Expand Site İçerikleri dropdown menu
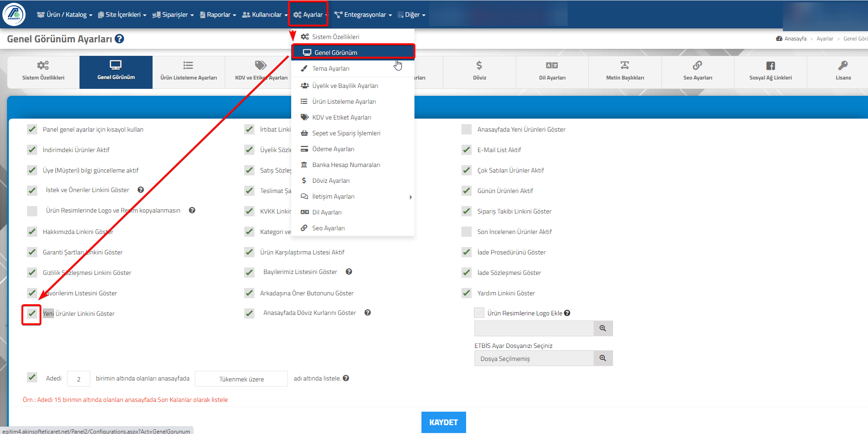Screen dimensions: 868x434 coord(122,14)
